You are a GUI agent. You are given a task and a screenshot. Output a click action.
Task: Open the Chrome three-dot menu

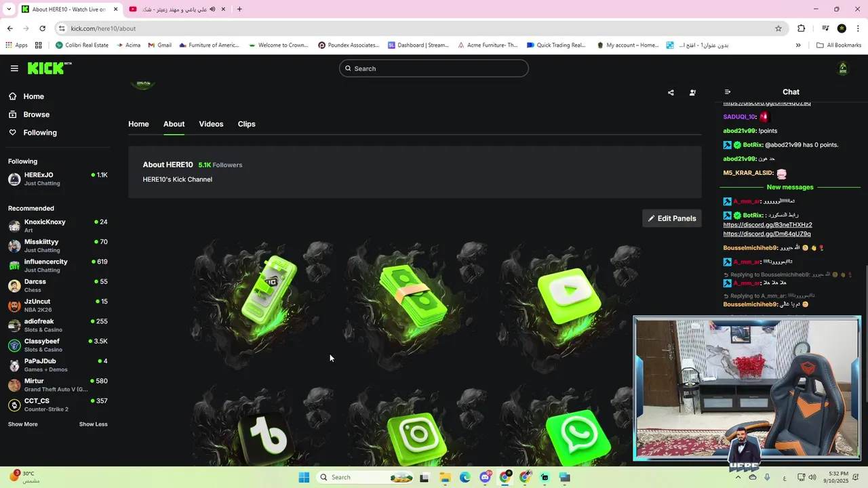click(857, 28)
